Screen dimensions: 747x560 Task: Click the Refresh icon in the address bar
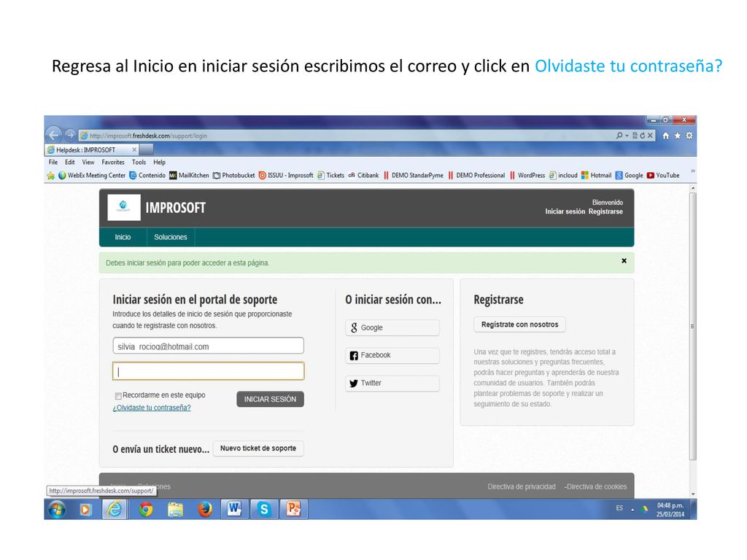click(x=642, y=136)
